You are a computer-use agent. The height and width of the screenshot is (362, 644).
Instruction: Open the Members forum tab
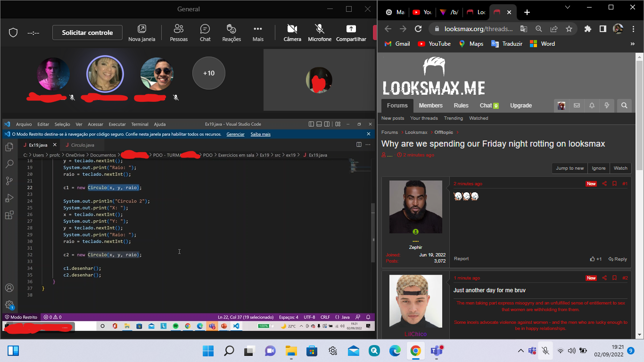coord(431,106)
